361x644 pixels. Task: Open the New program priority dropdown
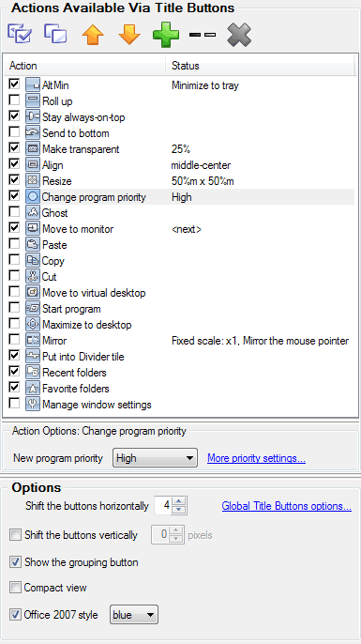pyautogui.click(x=155, y=458)
